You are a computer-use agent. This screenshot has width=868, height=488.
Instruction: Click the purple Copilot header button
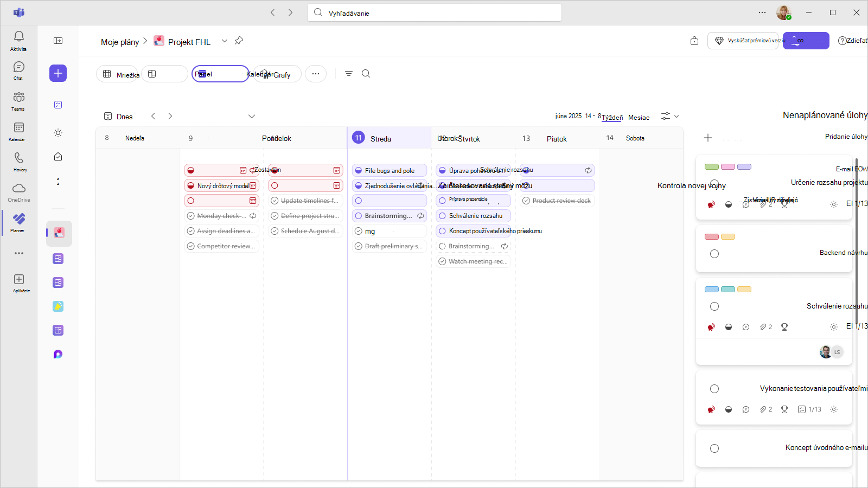(x=806, y=41)
